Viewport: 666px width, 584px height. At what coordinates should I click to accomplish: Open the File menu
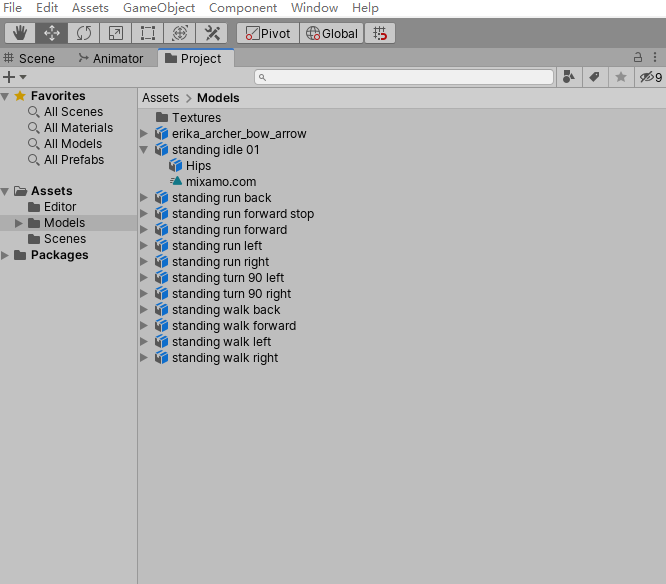[12, 8]
